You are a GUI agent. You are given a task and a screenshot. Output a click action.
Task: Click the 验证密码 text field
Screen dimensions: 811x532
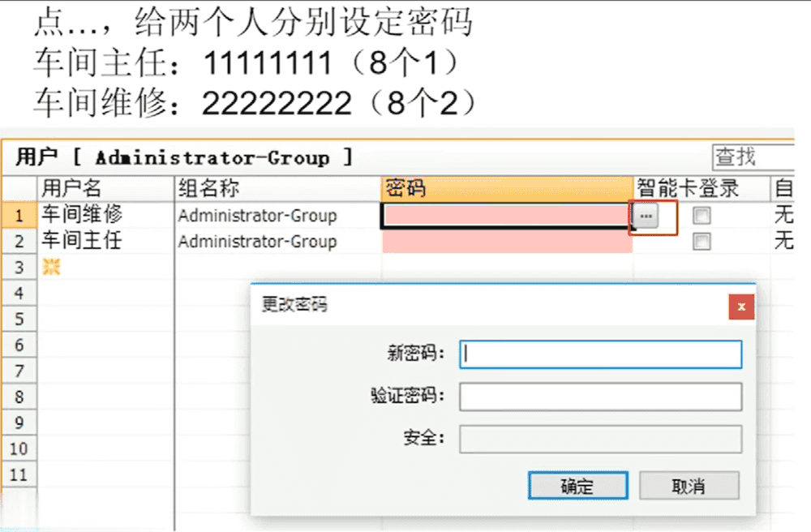600,397
